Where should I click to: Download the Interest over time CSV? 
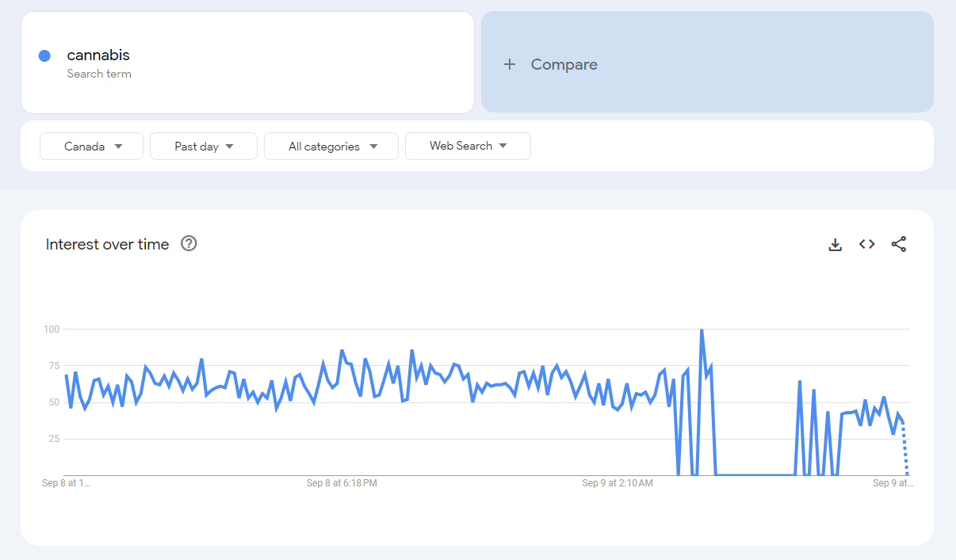tap(835, 245)
